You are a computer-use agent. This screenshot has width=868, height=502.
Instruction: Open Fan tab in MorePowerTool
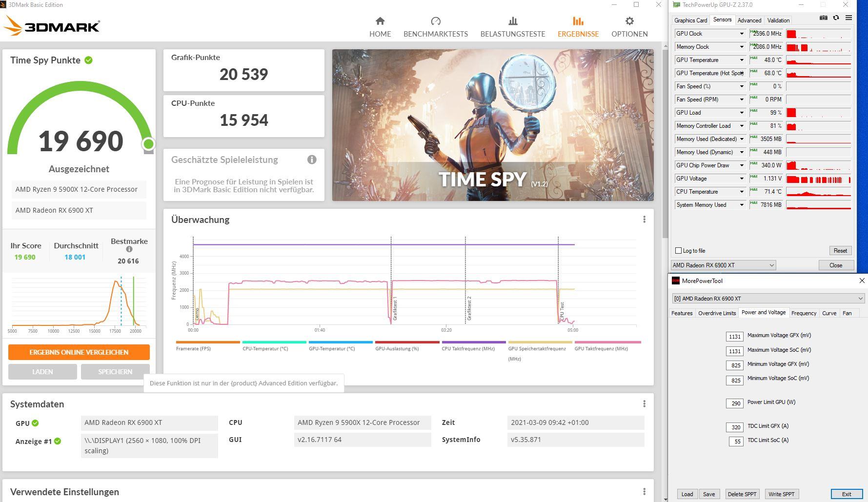[847, 313]
